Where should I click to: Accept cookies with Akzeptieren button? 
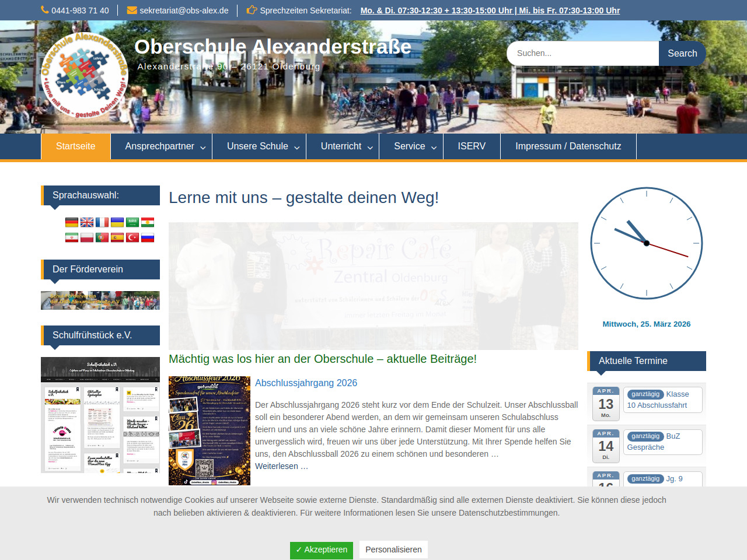tap(322, 549)
